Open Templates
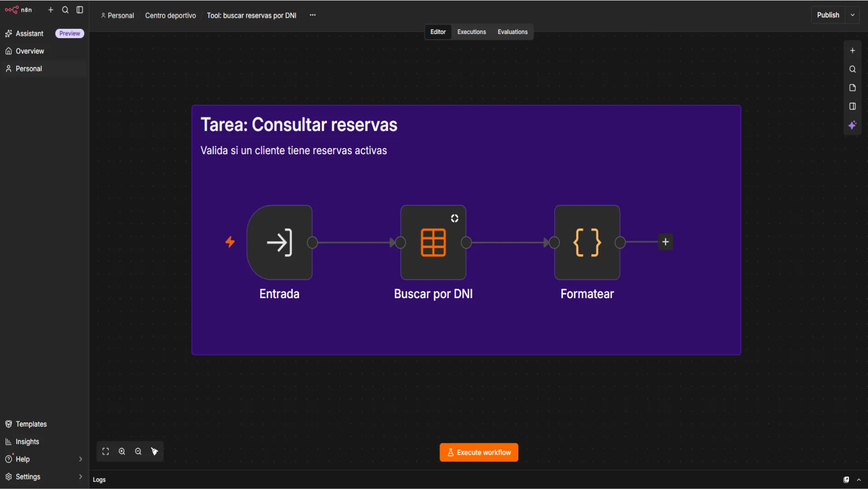 [x=31, y=424]
